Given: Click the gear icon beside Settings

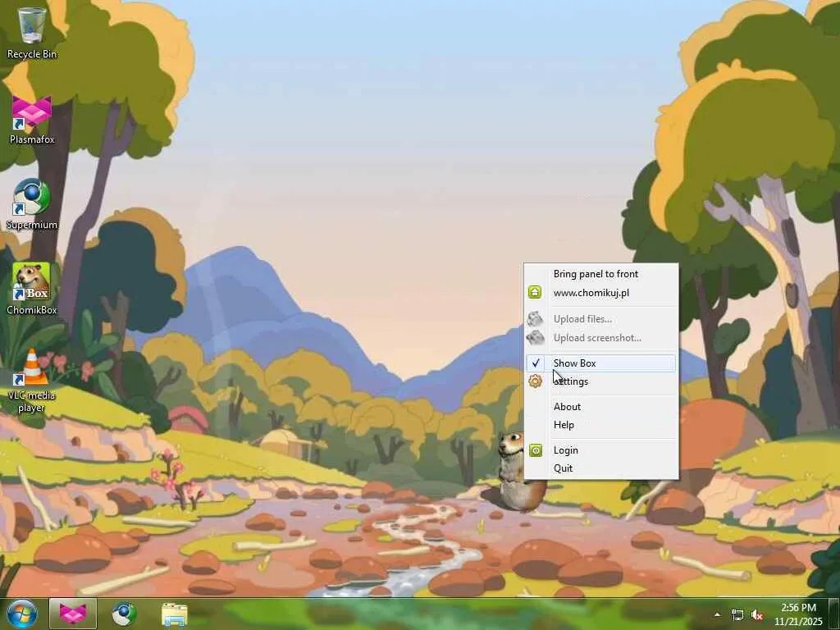Looking at the screenshot, I should (535, 381).
